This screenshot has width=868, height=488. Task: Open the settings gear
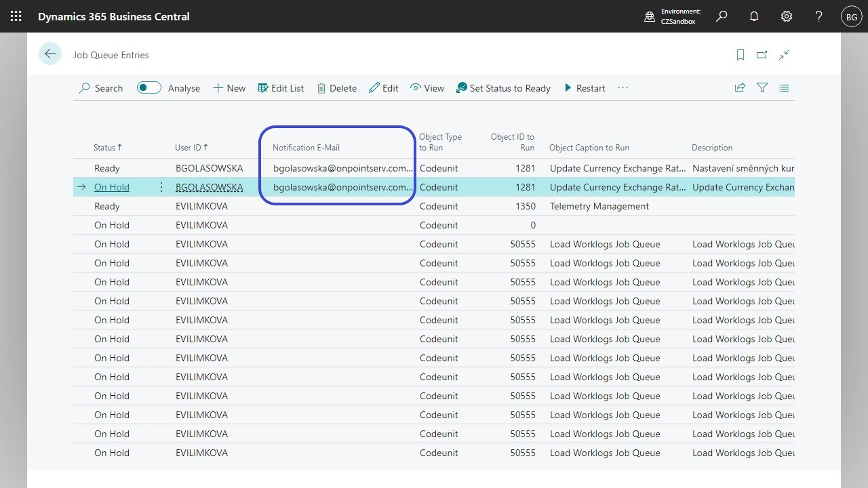point(787,16)
